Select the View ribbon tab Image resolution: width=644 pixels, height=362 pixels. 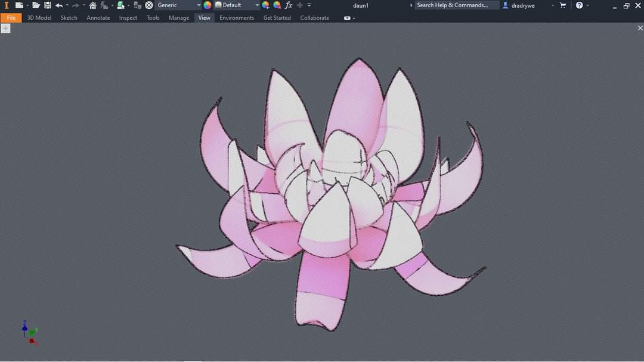(204, 18)
